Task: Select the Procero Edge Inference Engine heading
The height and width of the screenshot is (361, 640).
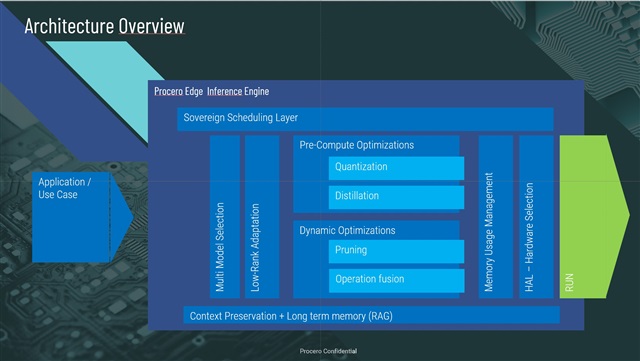Action: pos(211,91)
